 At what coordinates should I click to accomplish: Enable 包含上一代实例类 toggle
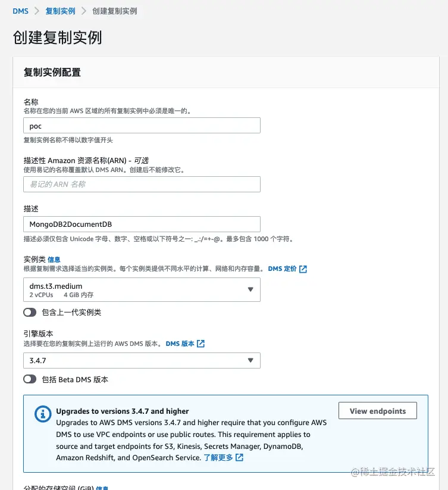tap(30, 313)
